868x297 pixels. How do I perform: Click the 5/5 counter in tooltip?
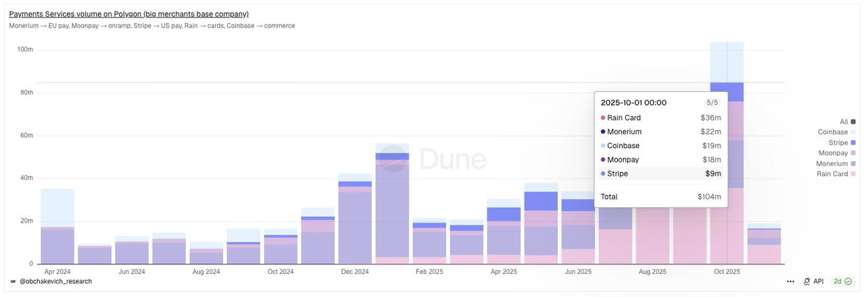click(712, 103)
